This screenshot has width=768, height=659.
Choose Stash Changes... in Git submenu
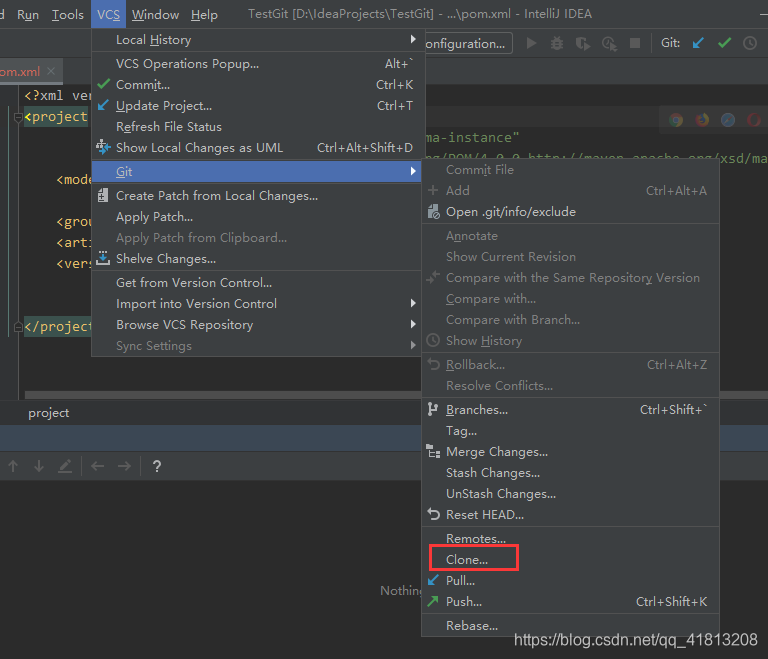point(571,473)
